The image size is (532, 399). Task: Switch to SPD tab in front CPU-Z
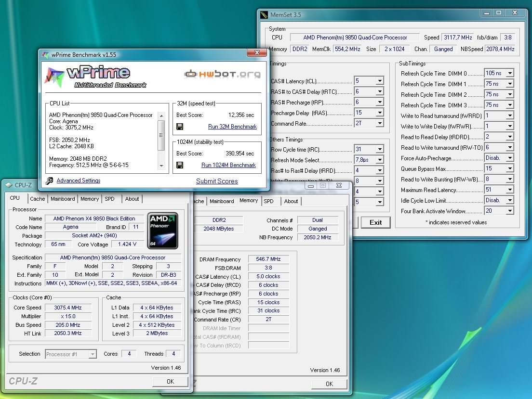coord(109,199)
